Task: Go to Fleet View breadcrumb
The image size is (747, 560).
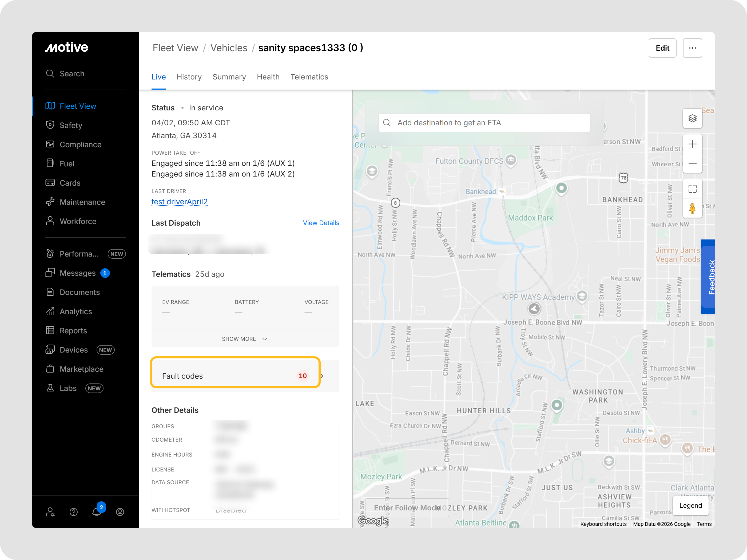Action: pos(175,48)
